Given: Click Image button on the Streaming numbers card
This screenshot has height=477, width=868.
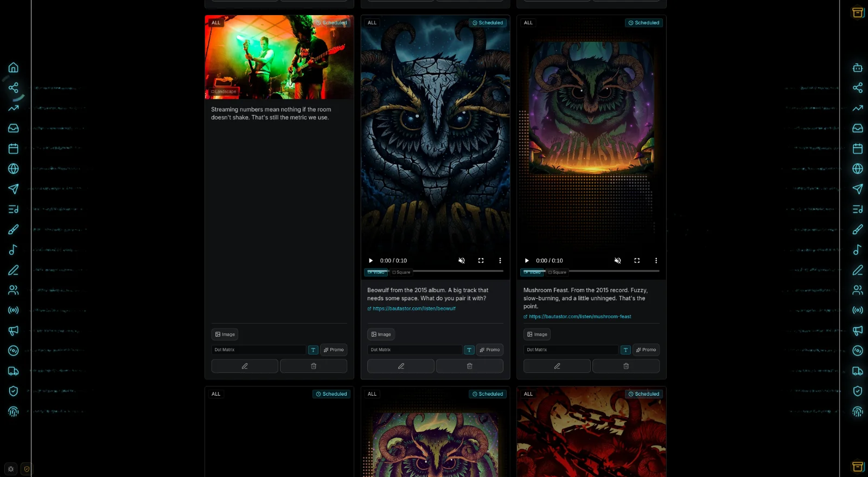Looking at the screenshot, I should [x=225, y=334].
